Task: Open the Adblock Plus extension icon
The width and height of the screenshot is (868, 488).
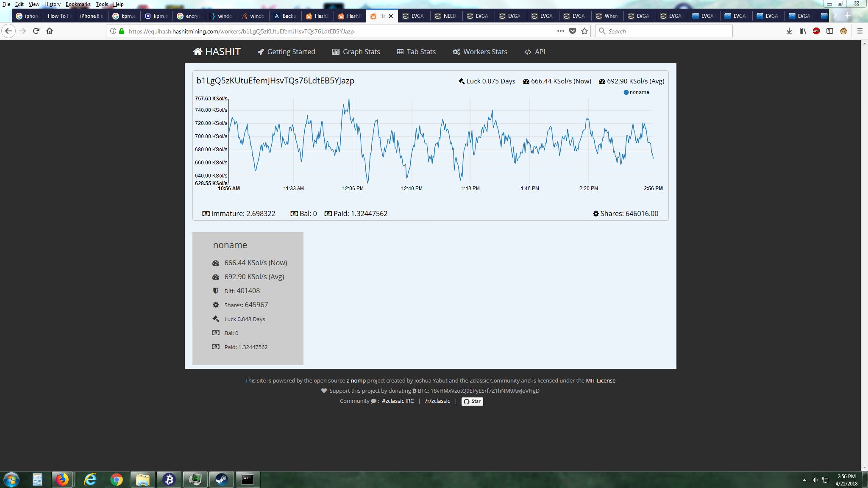Action: coord(816,31)
